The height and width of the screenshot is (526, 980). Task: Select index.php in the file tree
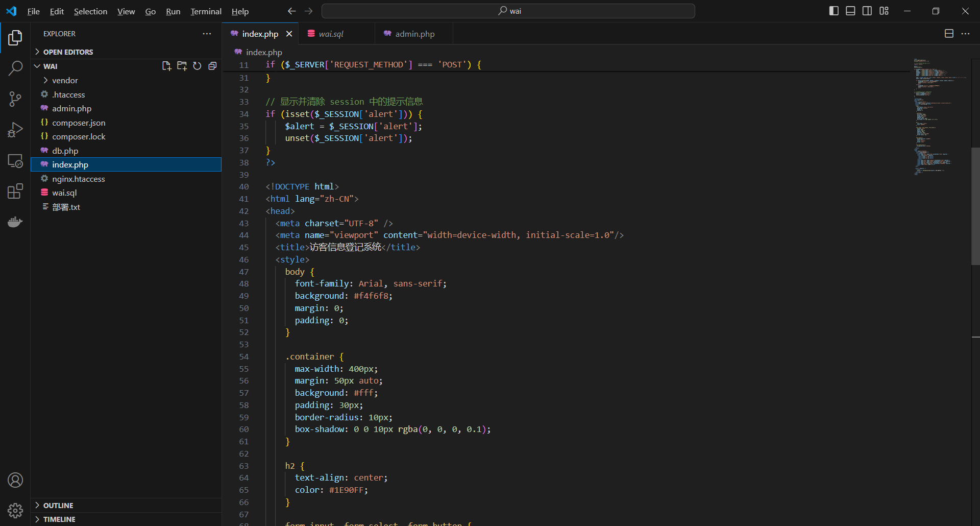(126, 164)
